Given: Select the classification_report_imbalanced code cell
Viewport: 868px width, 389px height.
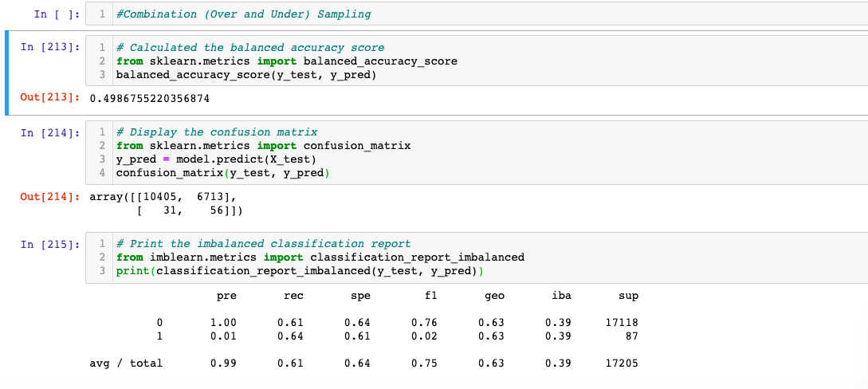Looking at the screenshot, I should pyautogui.click(x=477, y=257).
